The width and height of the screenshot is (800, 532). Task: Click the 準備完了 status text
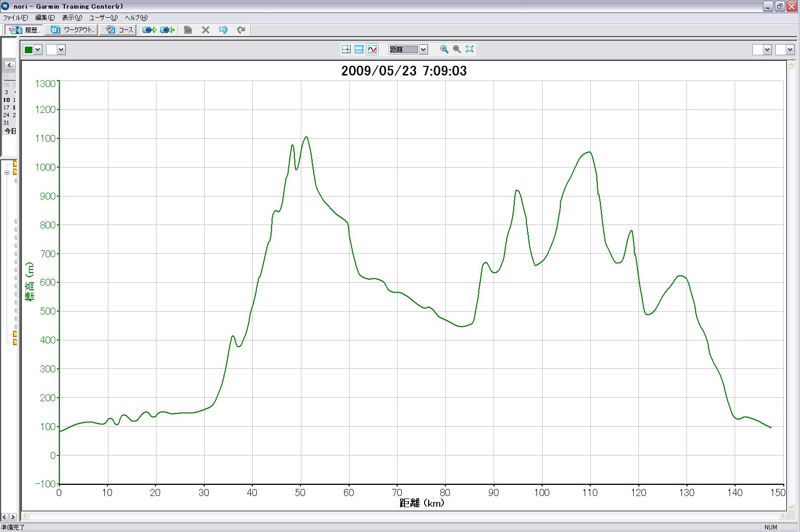click(x=13, y=527)
